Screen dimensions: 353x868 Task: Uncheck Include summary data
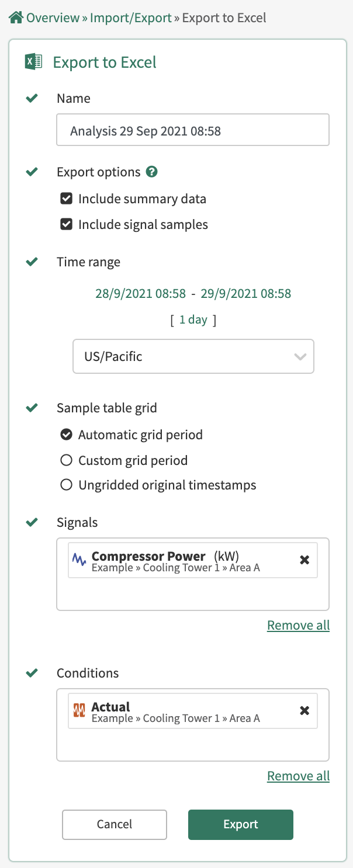tap(67, 199)
